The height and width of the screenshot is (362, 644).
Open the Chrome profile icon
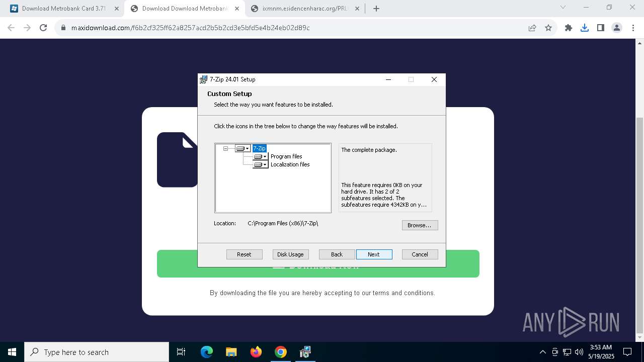pos(617,28)
